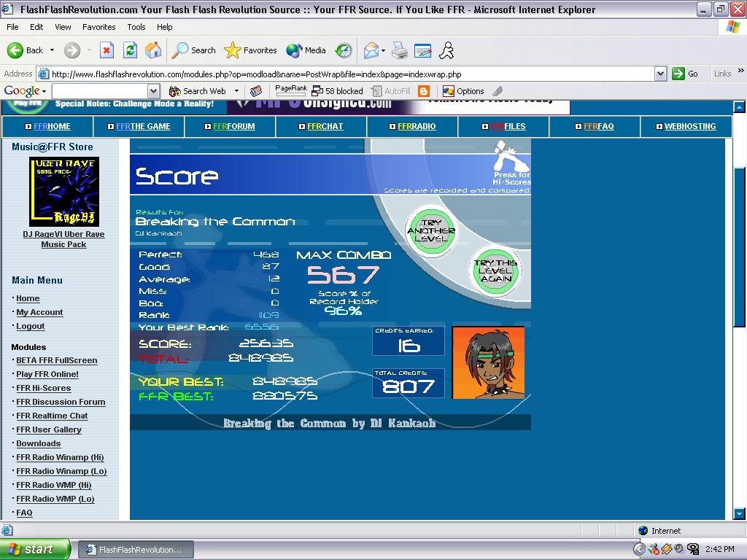Image resolution: width=747 pixels, height=560 pixels.
Task: Click the Try This Level Again button
Action: pyautogui.click(x=495, y=271)
